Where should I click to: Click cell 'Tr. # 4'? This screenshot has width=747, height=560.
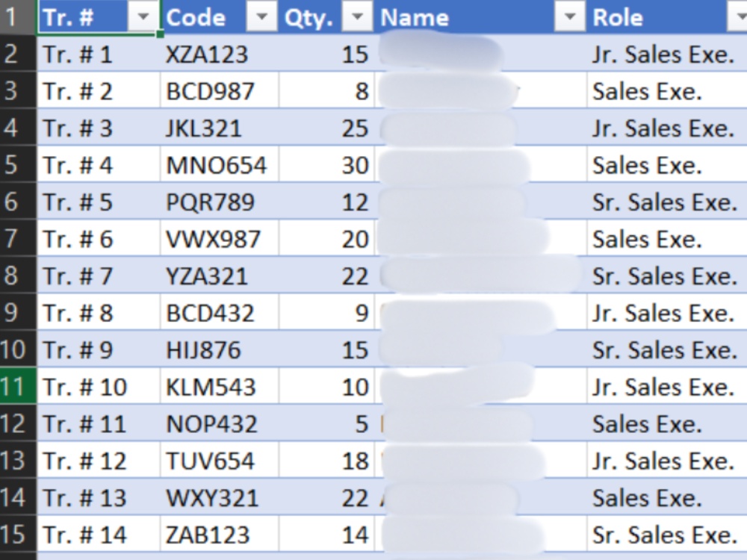click(x=99, y=165)
